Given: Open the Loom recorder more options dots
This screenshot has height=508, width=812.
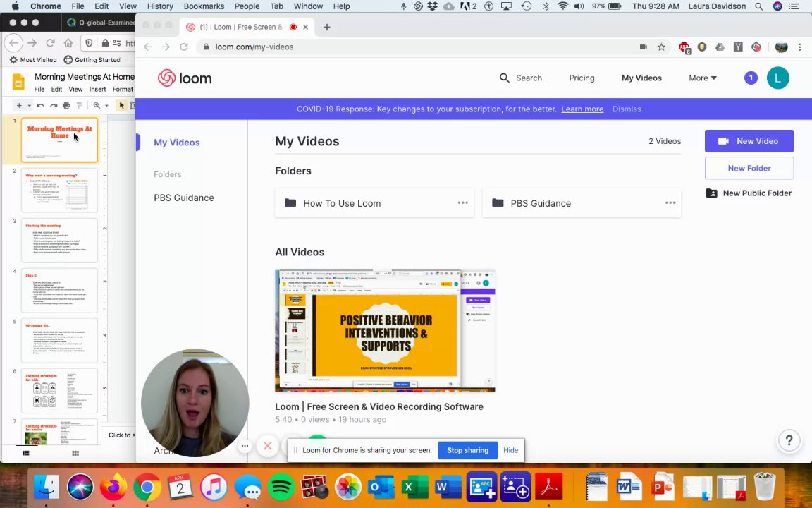Looking at the screenshot, I should 245,446.
